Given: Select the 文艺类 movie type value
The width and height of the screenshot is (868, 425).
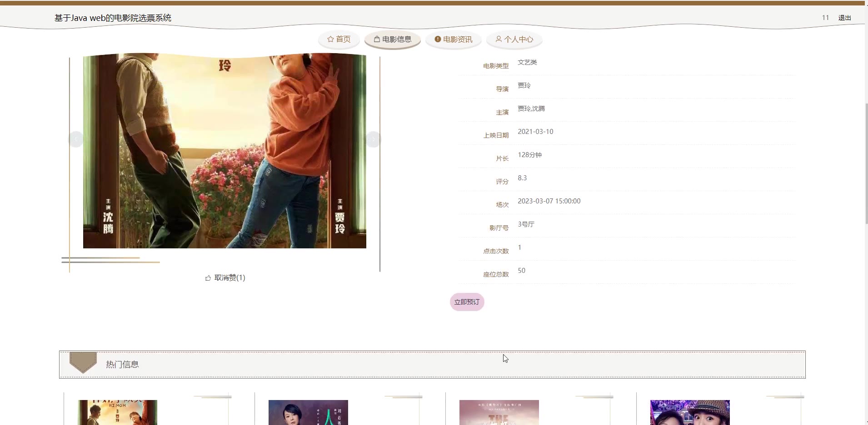Looking at the screenshot, I should [527, 62].
